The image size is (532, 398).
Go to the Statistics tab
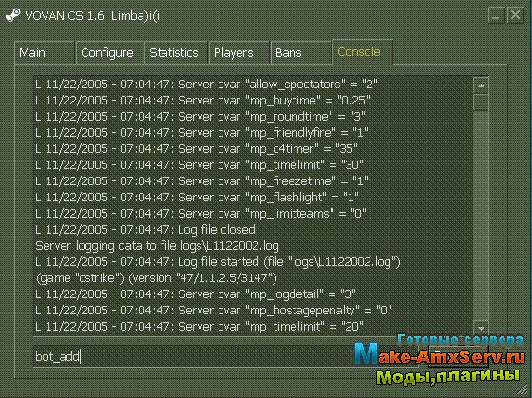pos(176,52)
